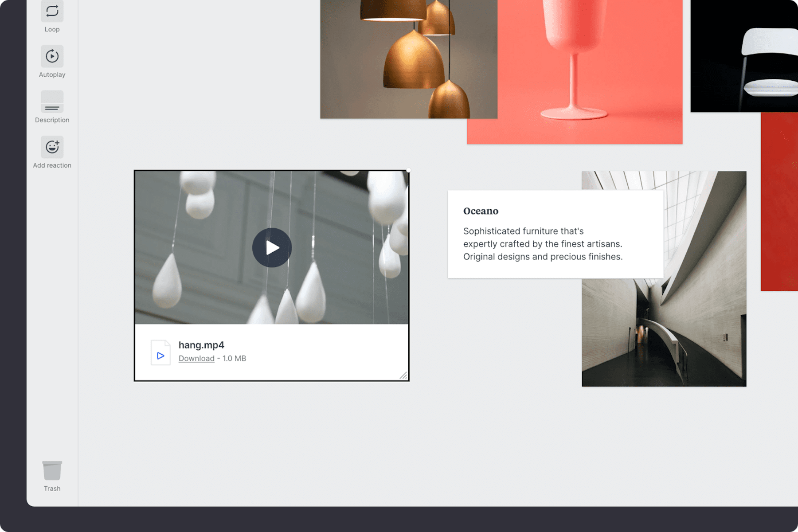Play the hang.mp4 video
Viewport: 798px width, 532px height.
pyautogui.click(x=272, y=247)
